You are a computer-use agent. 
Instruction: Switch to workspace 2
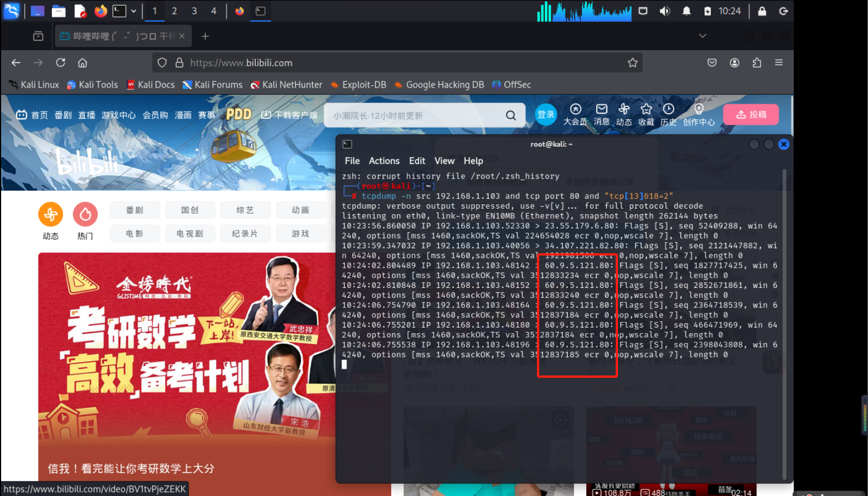click(174, 11)
